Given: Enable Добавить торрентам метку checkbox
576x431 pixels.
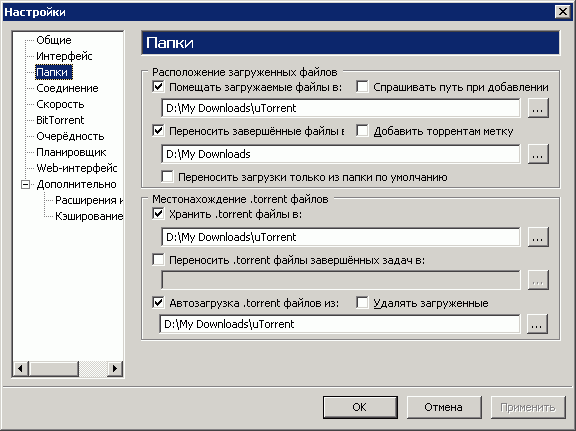Looking at the screenshot, I should 362,131.
